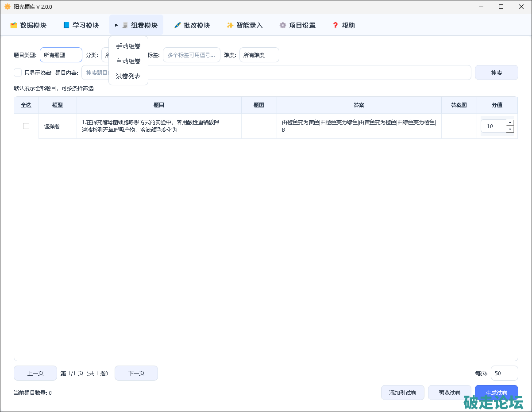Click the sparkle icon for 智能录入
532x412 pixels.
pyautogui.click(x=230, y=26)
